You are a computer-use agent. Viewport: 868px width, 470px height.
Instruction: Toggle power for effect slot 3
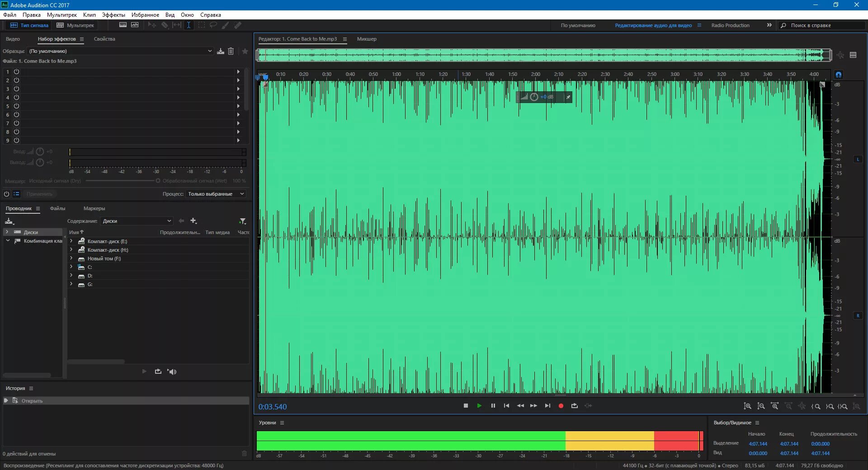tap(16, 89)
